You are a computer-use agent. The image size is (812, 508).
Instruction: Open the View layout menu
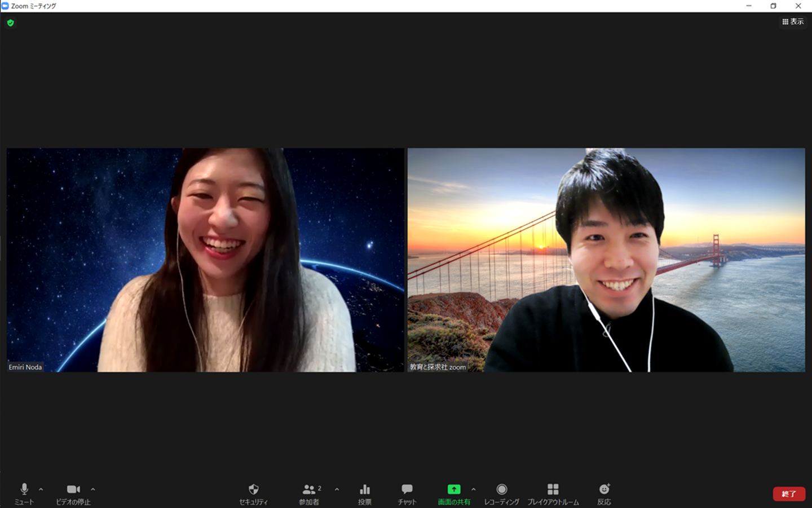pos(792,21)
